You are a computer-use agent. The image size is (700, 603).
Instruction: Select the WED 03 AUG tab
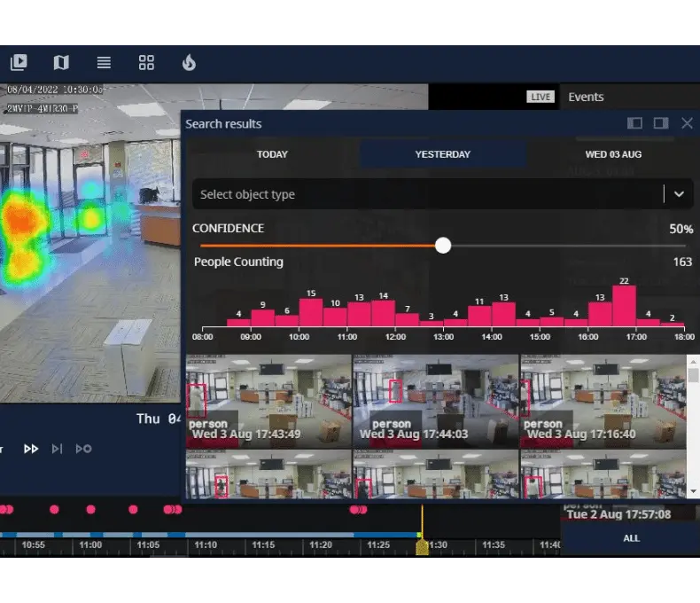(613, 154)
